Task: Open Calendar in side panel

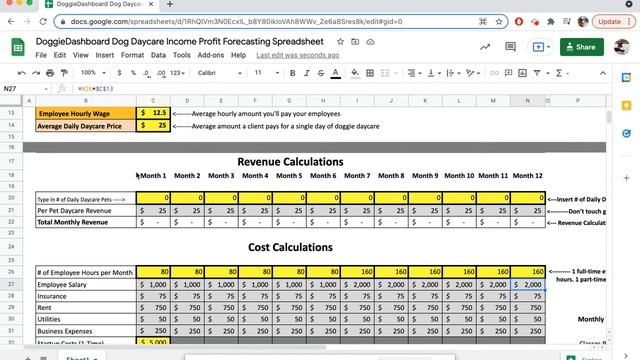Action: [x=627, y=78]
